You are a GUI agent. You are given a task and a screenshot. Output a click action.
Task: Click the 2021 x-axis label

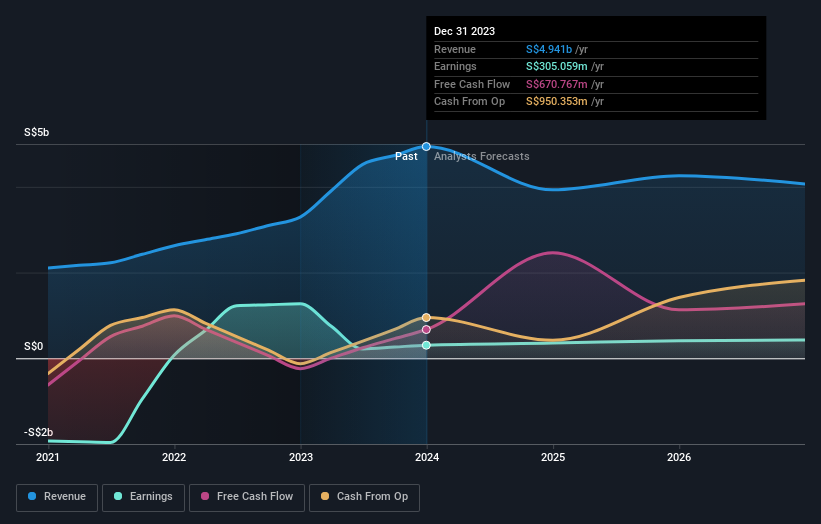[x=48, y=458]
